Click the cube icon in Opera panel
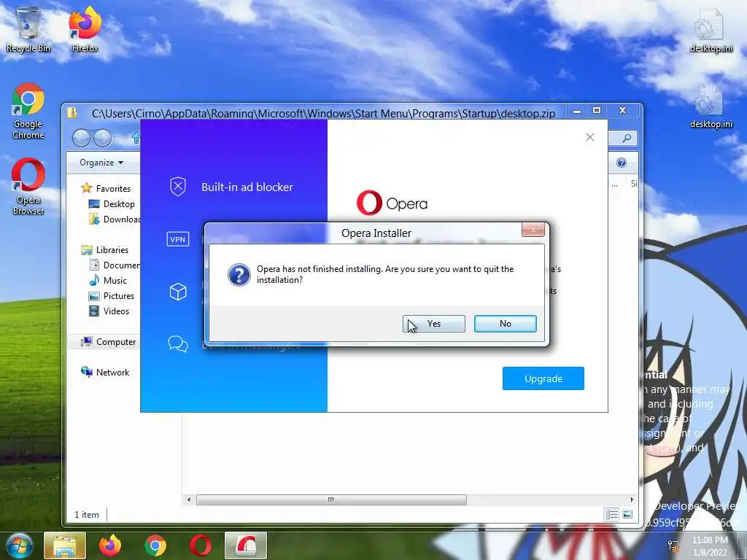This screenshot has height=560, width=747. (x=178, y=292)
